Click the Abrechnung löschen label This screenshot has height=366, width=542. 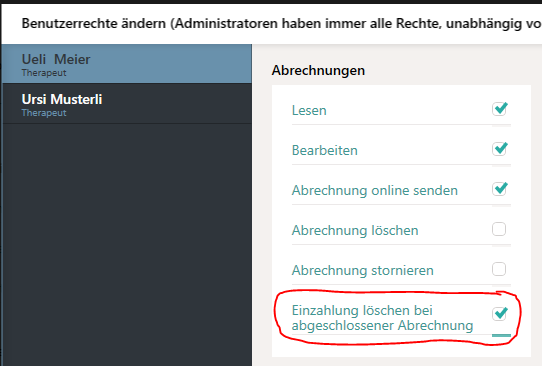355,231
